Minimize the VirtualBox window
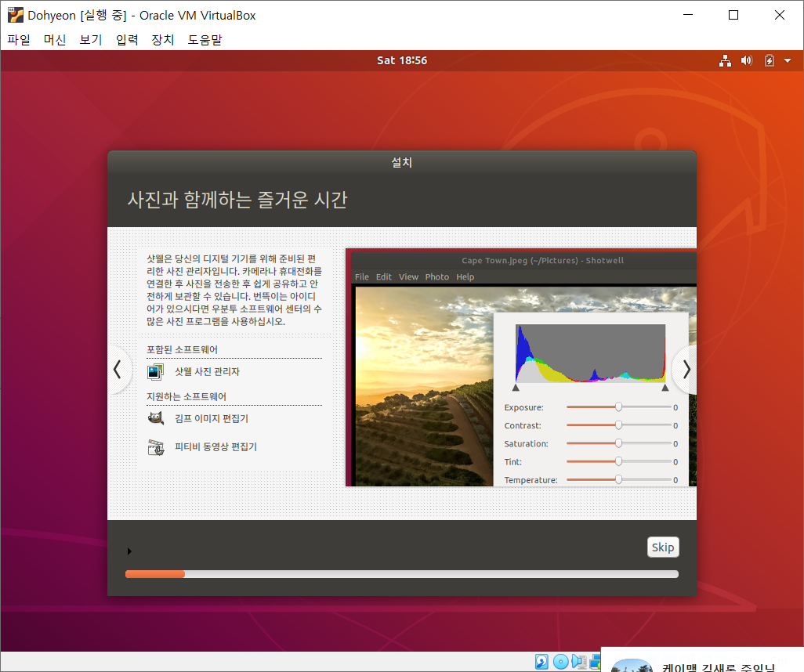The image size is (804, 672). point(688,15)
